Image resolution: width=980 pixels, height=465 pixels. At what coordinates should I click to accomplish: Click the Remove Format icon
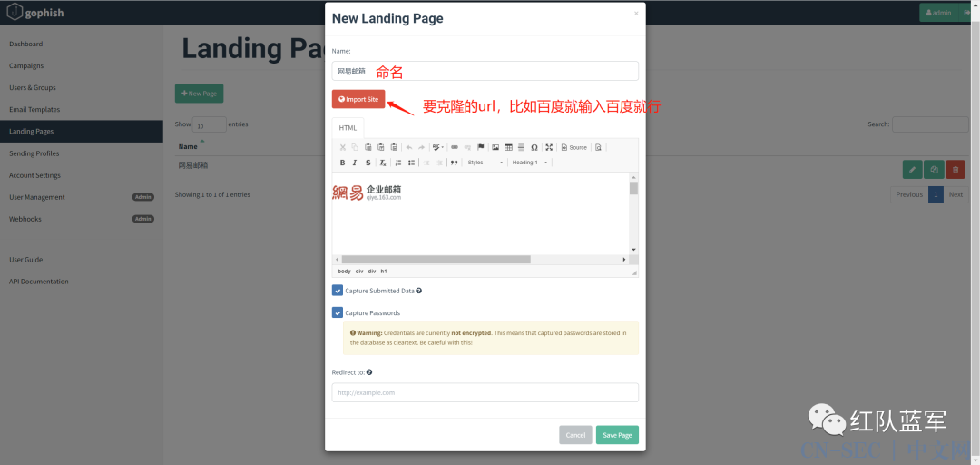click(383, 163)
